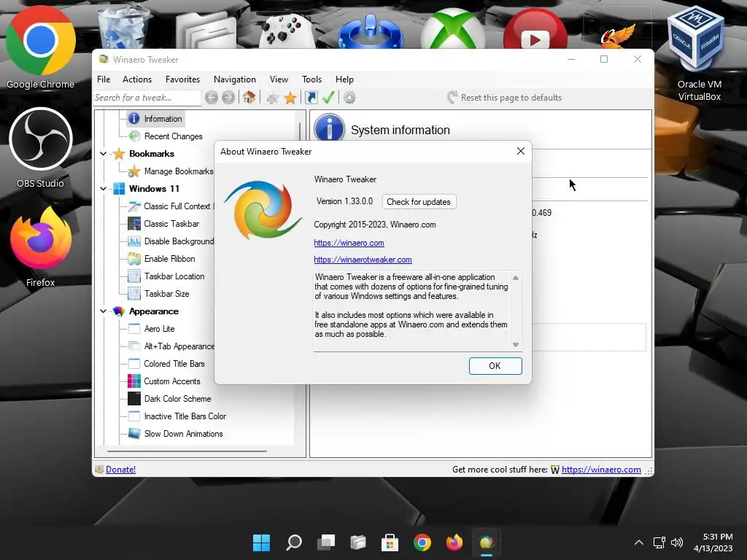This screenshot has height=560, width=747.
Task: Show hidden system tray icons chevron
Action: [639, 542]
